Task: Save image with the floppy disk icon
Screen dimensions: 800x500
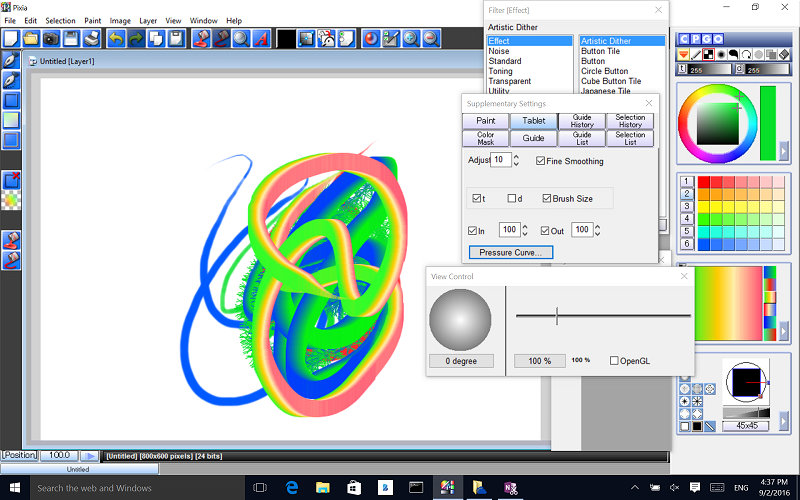Action: point(71,39)
